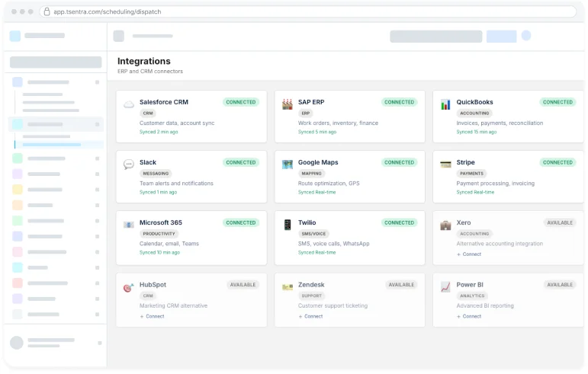
Task: Click the Salesforce CRM Connected badge
Action: 241,102
